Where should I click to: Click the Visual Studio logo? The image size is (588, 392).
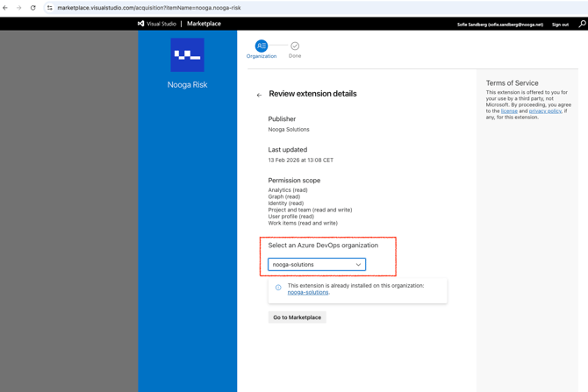click(141, 24)
